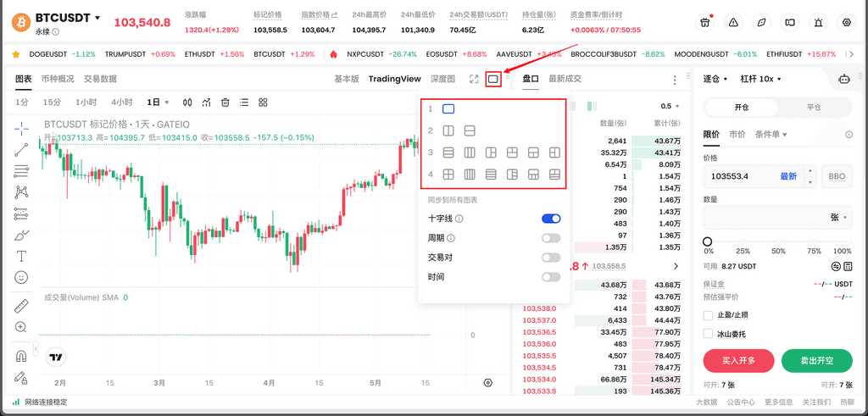Check the 止盈/止损 checkbox
This screenshot has width=868, height=416.
tap(709, 315)
